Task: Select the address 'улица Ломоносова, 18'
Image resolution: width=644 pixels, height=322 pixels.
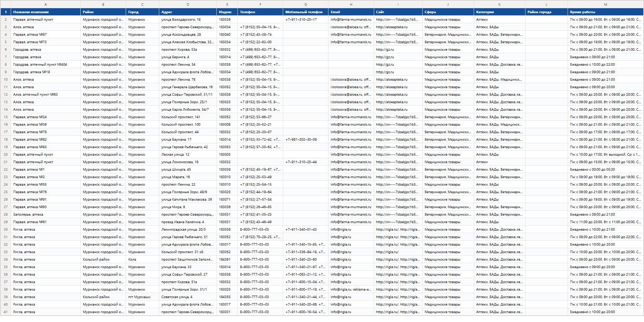Action: click(188, 162)
